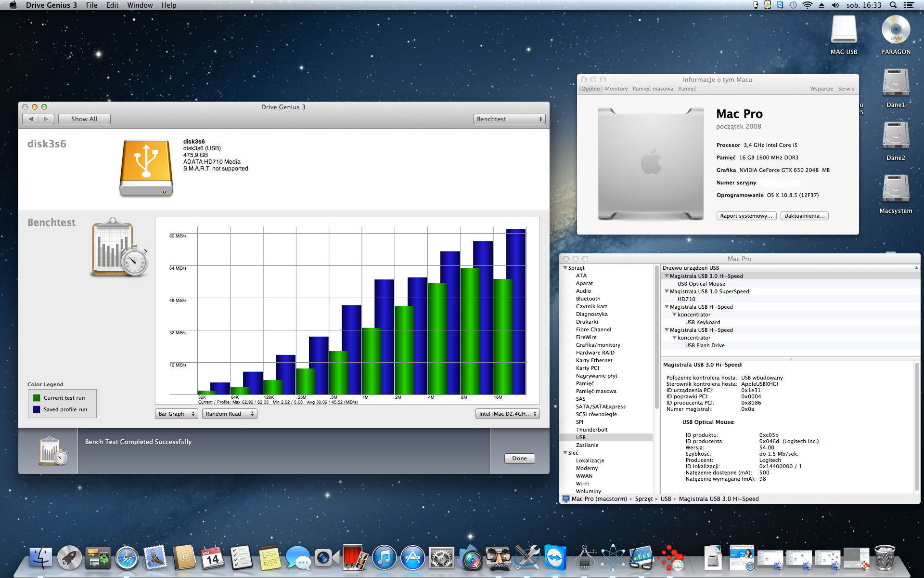This screenshot has height=578, width=924.
Task: Open the Window menu
Action: point(140,5)
